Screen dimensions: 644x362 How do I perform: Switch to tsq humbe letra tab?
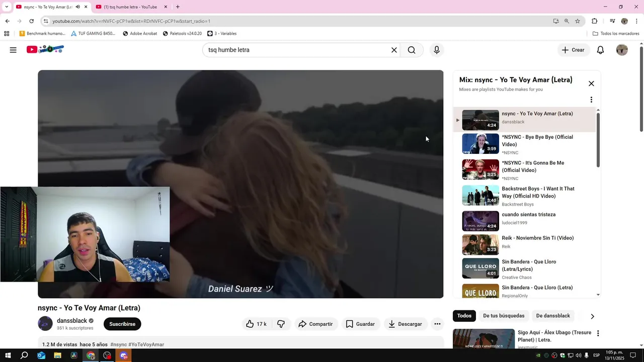[132, 7]
